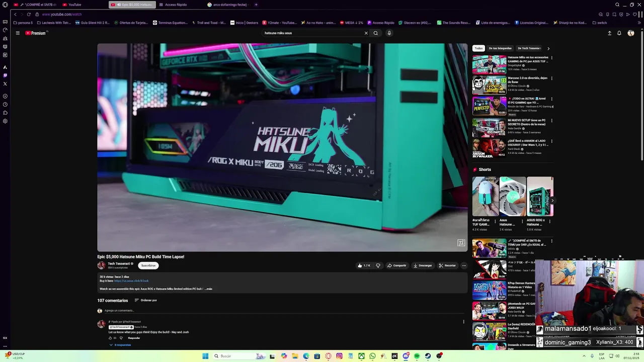The image size is (644, 362).
Task: Click the '107 comentarios' heading
Action: 113,300
